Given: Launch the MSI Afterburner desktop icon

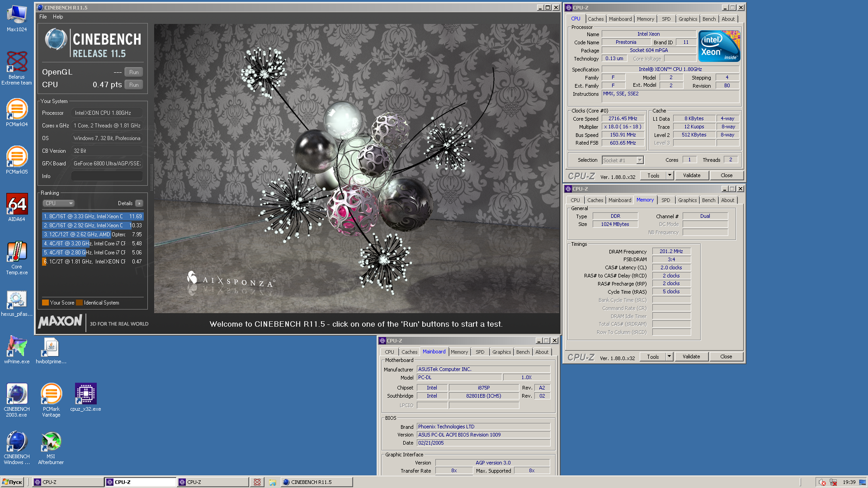Looking at the screenshot, I should tap(51, 447).
